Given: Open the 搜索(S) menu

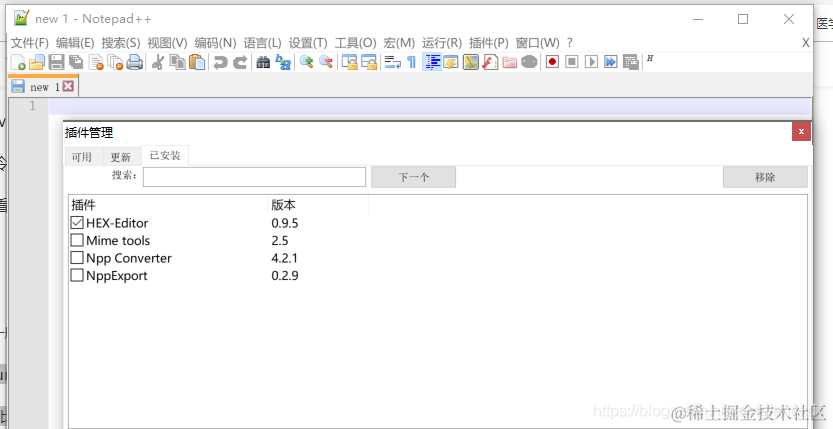Looking at the screenshot, I should (x=121, y=43).
